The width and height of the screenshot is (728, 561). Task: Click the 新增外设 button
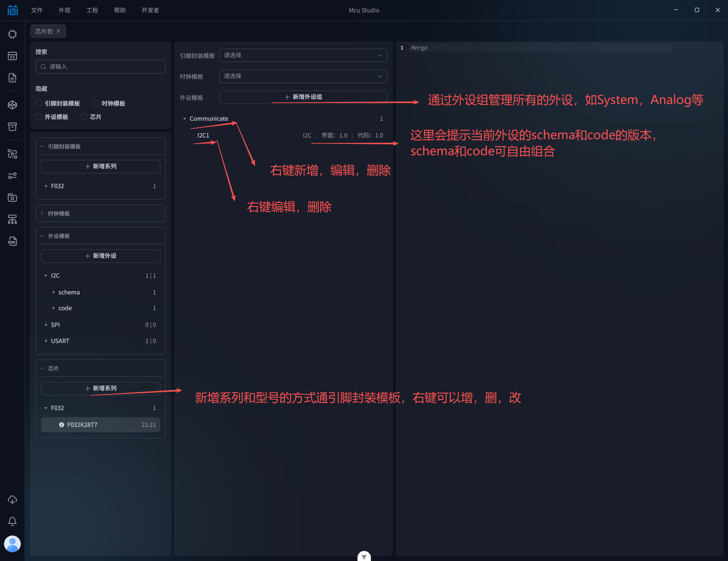tap(100, 256)
